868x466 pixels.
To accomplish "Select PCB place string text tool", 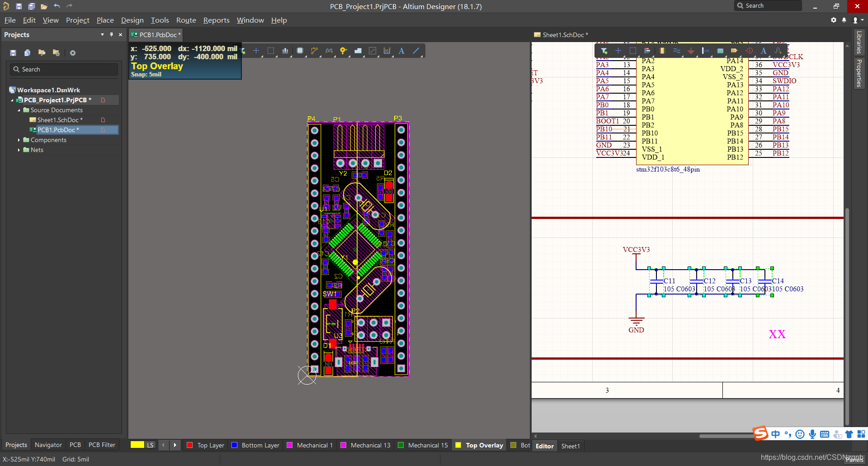I will (x=401, y=51).
